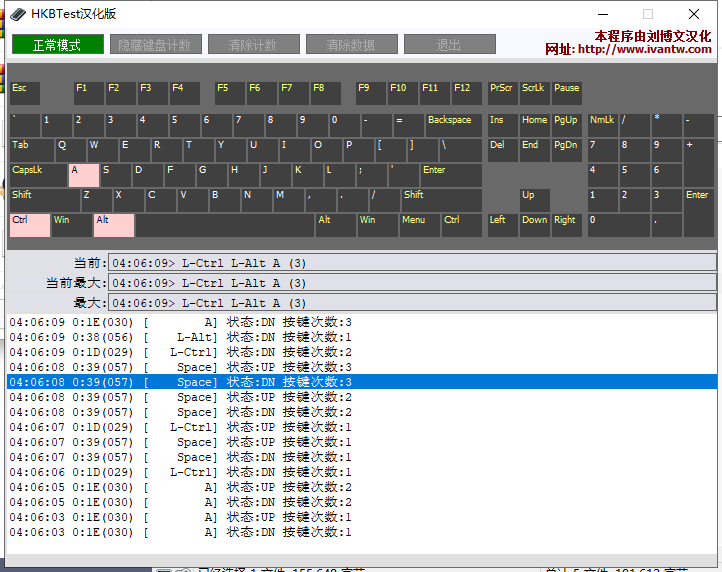
Task: Minimize the HKBTest window
Action: pyautogui.click(x=603, y=14)
